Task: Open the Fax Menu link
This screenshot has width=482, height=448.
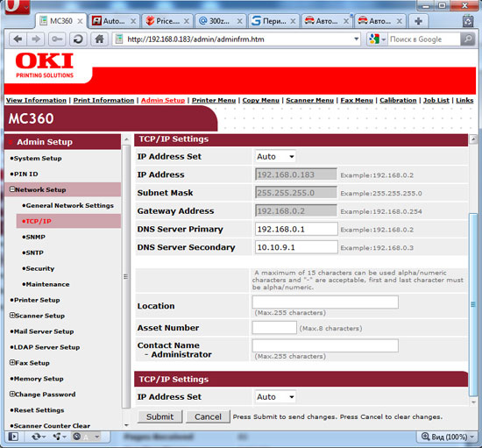Action: (x=357, y=100)
